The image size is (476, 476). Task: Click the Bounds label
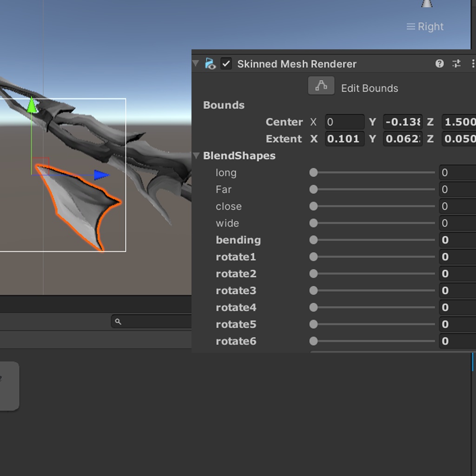coord(224,105)
